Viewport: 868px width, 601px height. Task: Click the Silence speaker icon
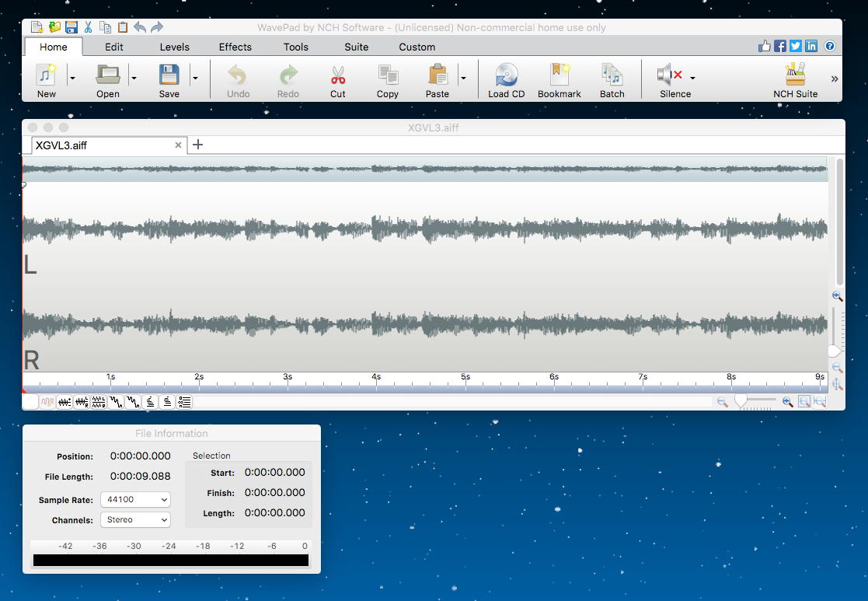669,76
